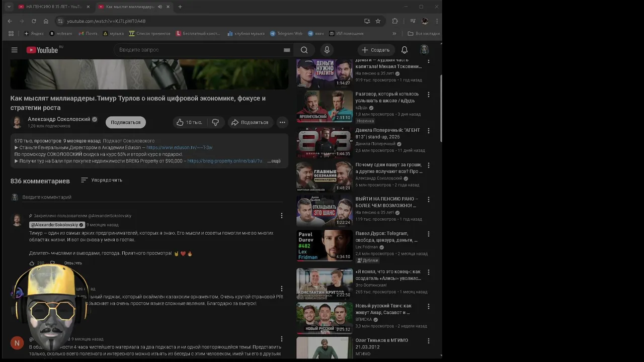Open options for АГЕНТ 813 suggestion
Viewport: 644px width, 362px height.
pyautogui.click(x=429, y=131)
